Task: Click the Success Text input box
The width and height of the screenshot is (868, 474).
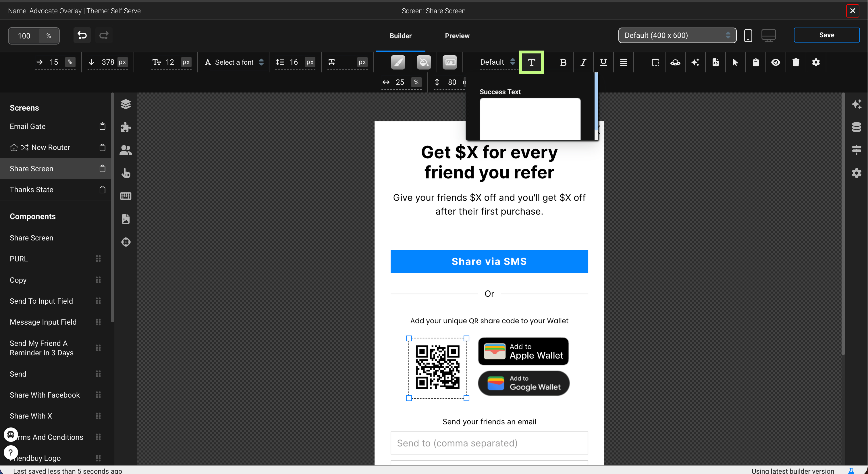Action: [x=530, y=119]
